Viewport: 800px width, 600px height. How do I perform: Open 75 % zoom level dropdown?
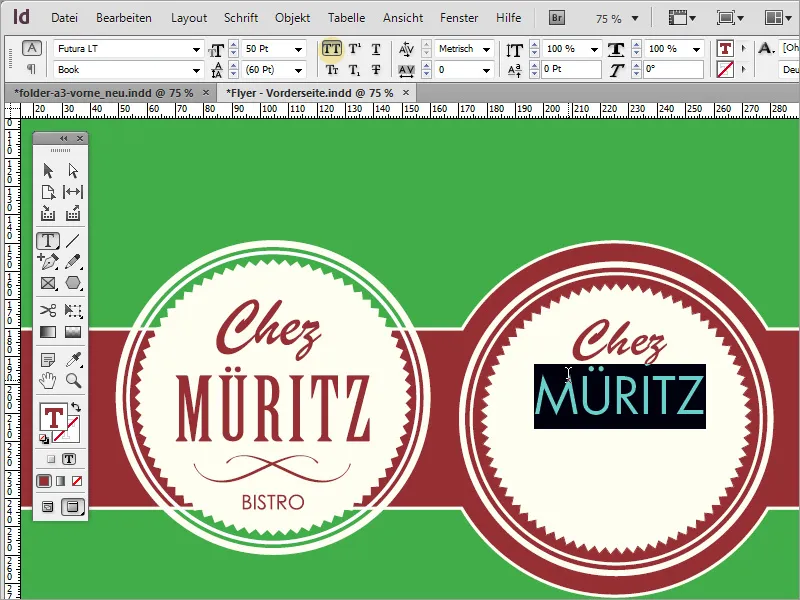pos(635,18)
